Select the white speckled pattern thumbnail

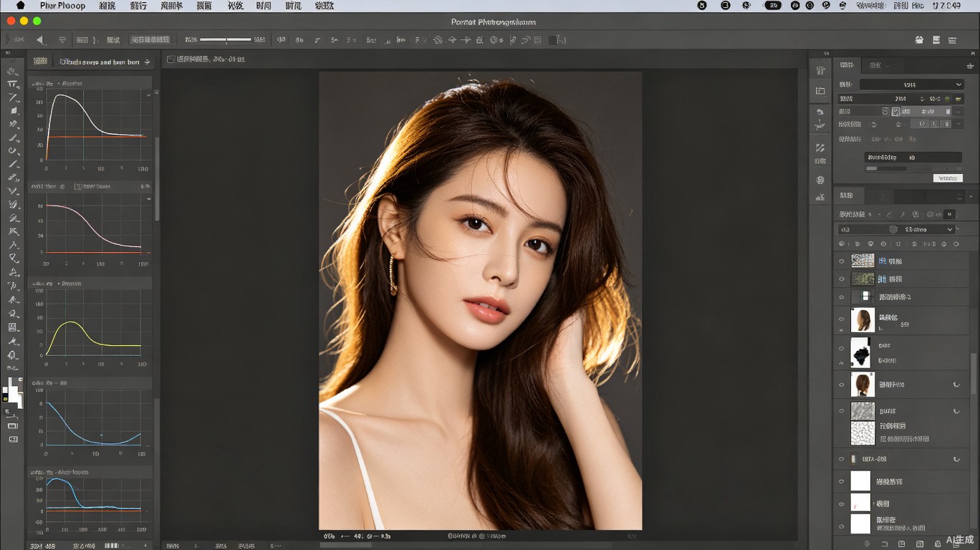[863, 433]
